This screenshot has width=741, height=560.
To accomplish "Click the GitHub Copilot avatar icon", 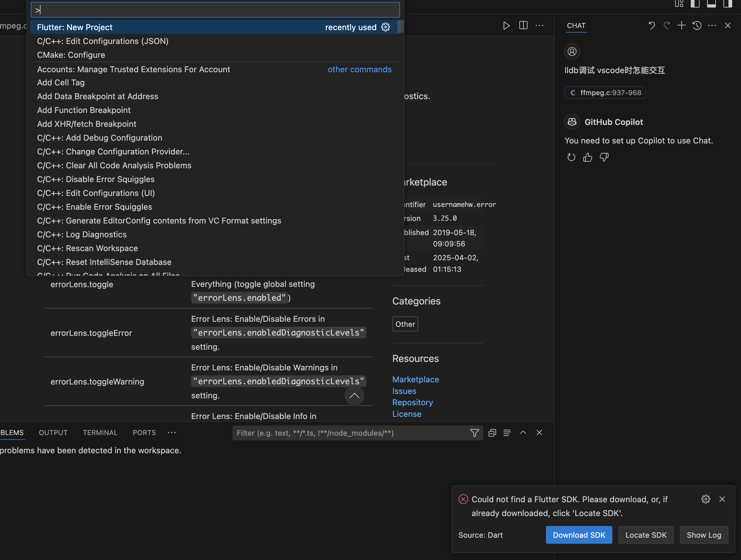I will point(572,122).
